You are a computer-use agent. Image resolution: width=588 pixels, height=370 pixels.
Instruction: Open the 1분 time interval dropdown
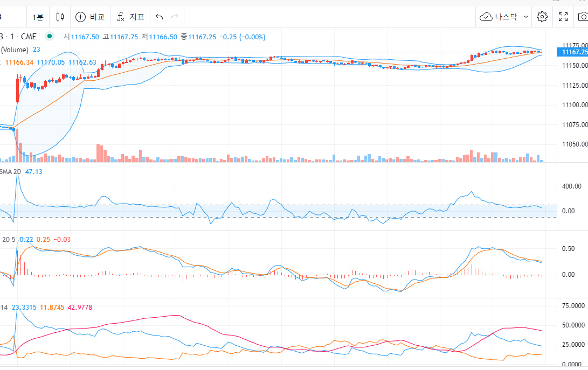[38, 17]
